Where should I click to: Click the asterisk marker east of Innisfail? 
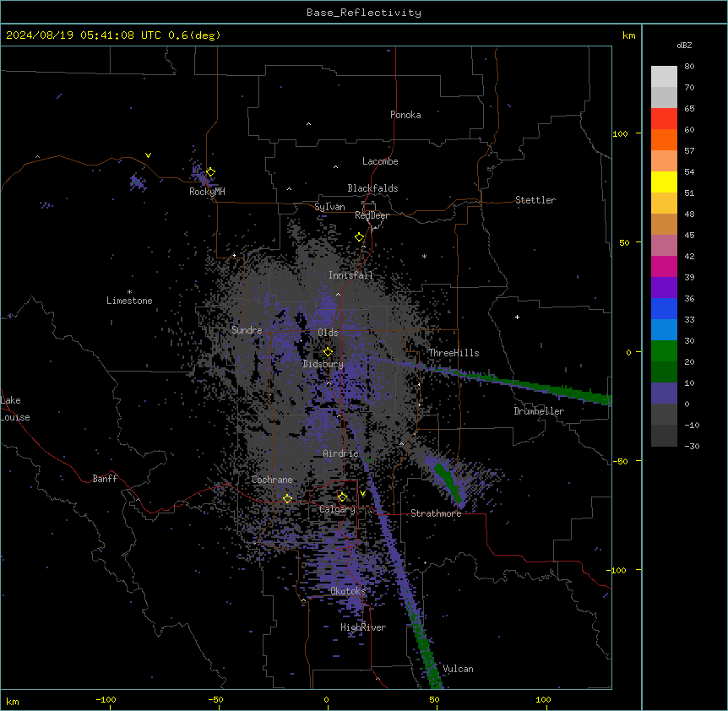[424, 256]
